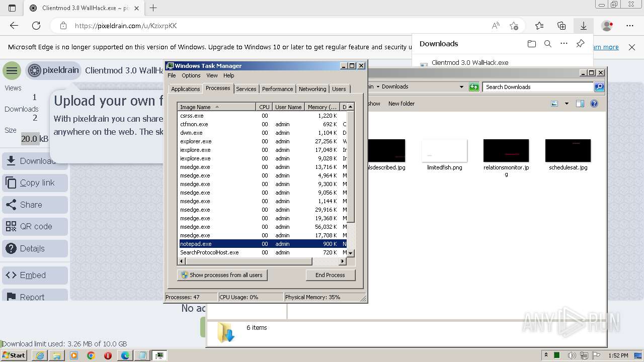644x362 pixels.
Task: Click Embed button on pixeldrain
Action: [35, 276]
